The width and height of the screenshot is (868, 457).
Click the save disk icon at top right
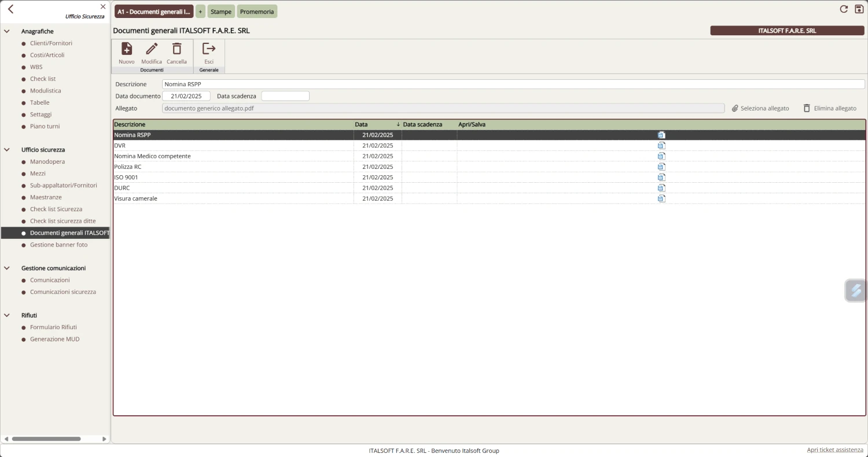(859, 9)
